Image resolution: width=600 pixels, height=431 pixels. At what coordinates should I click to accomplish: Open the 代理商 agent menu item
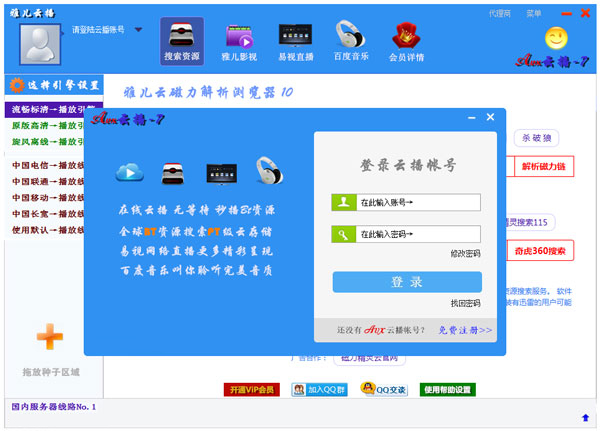coord(500,13)
